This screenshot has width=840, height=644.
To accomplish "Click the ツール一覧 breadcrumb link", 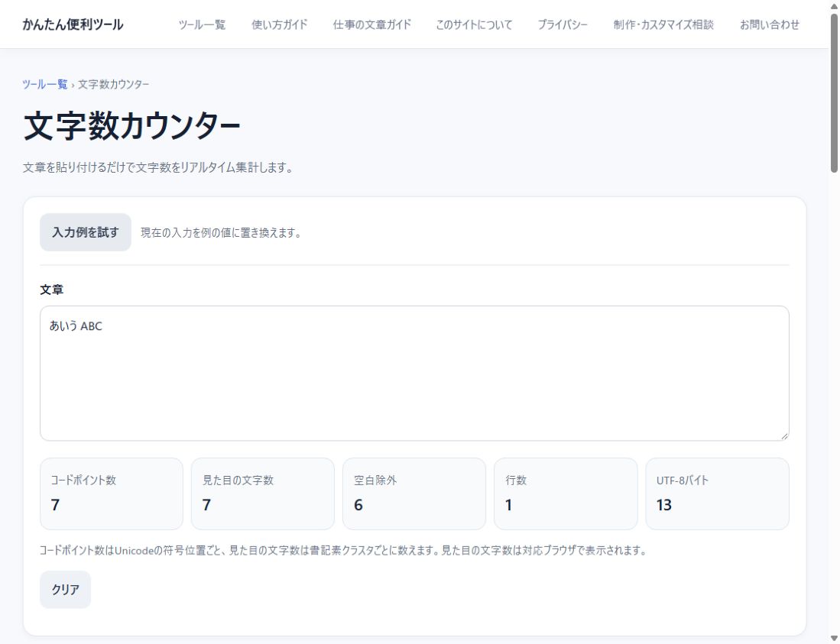I will tap(45, 84).
